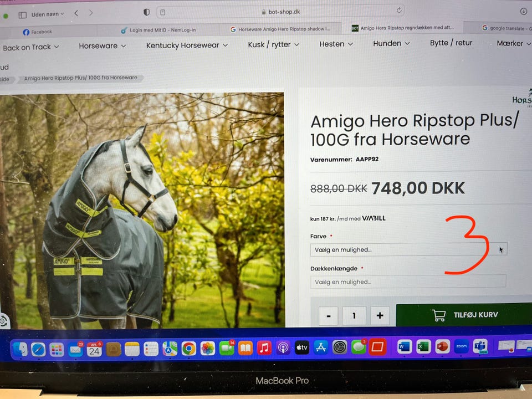Screen dimensions: 532x399
Task: Open Music app in the Dock
Action: [264, 348]
